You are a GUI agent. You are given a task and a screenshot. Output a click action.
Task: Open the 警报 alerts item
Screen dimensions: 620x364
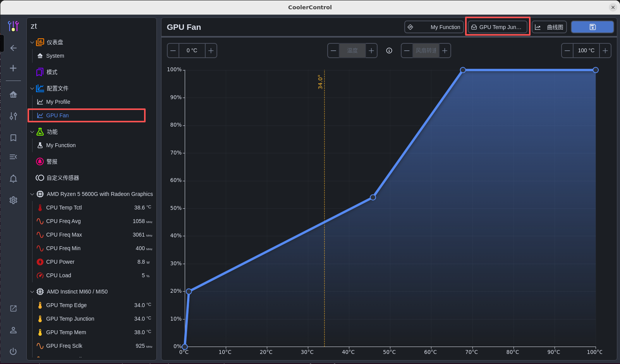(x=52, y=161)
